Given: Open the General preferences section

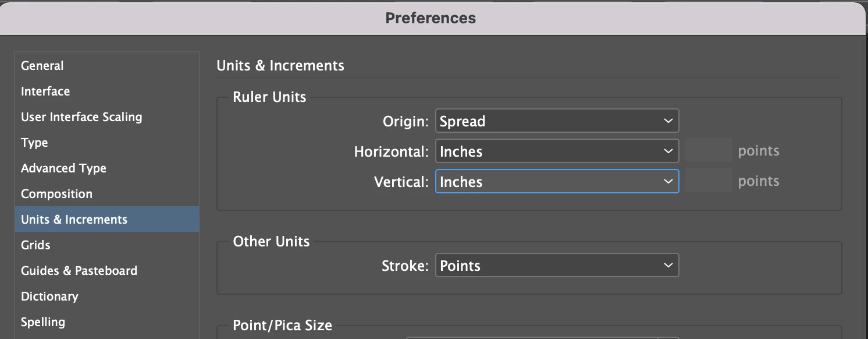Looking at the screenshot, I should [x=42, y=66].
